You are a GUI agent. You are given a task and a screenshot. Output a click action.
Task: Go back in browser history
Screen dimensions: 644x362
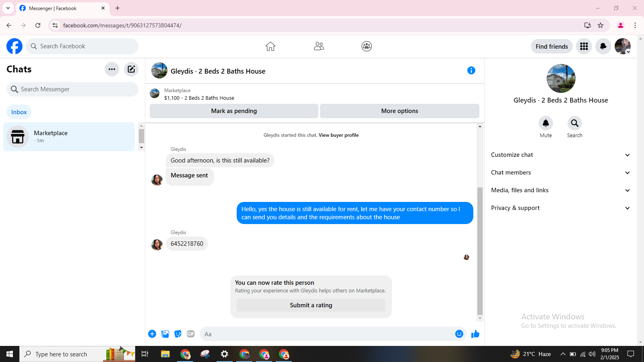[9, 25]
